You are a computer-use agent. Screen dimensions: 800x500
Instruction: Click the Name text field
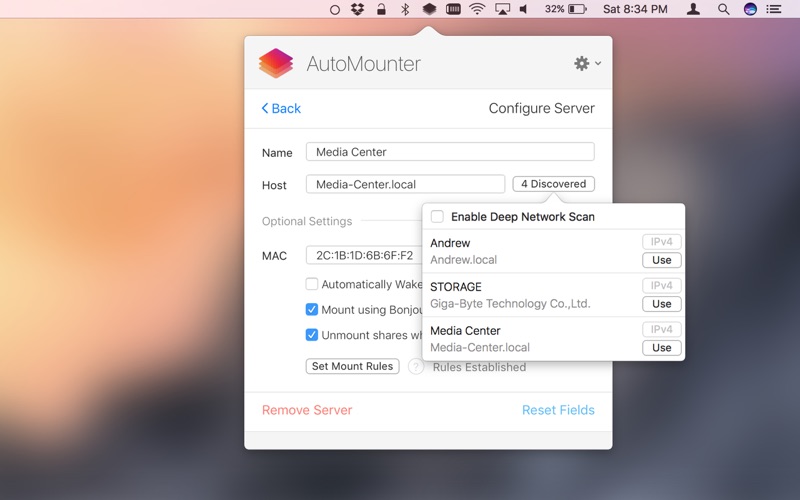pyautogui.click(x=450, y=152)
